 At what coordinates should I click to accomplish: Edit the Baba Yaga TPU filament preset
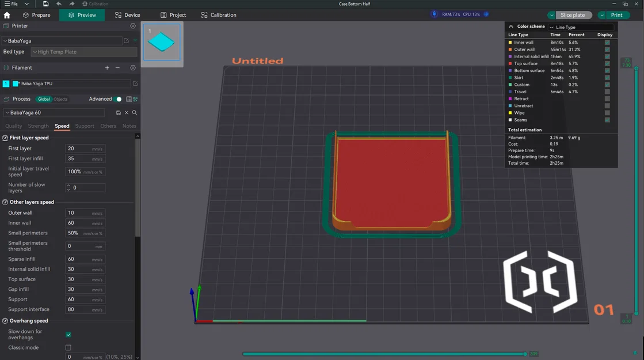135,84
